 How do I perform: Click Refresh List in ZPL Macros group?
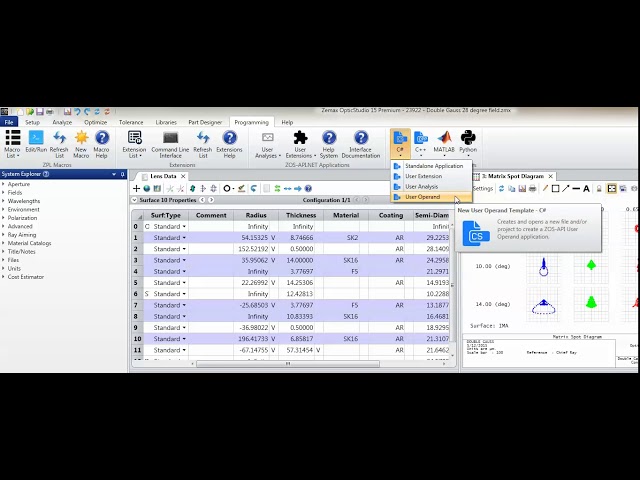59,144
